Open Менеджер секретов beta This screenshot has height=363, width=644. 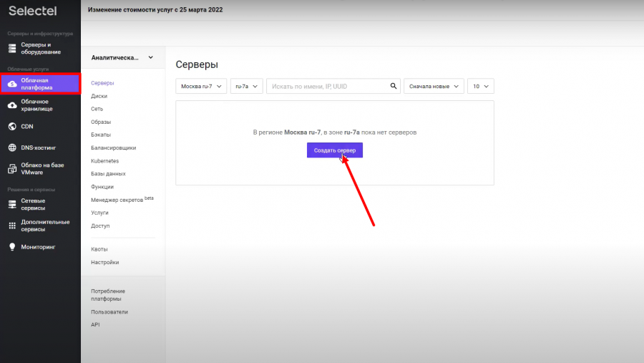(x=122, y=199)
